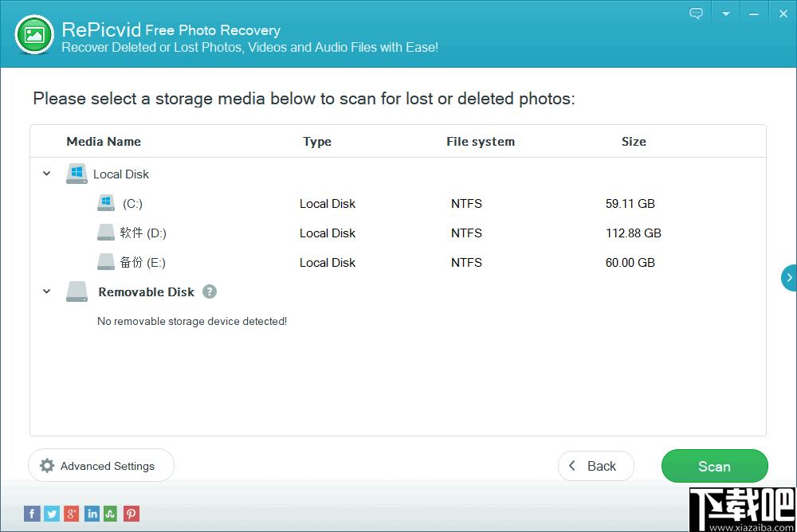Click the Size column header

coord(634,142)
